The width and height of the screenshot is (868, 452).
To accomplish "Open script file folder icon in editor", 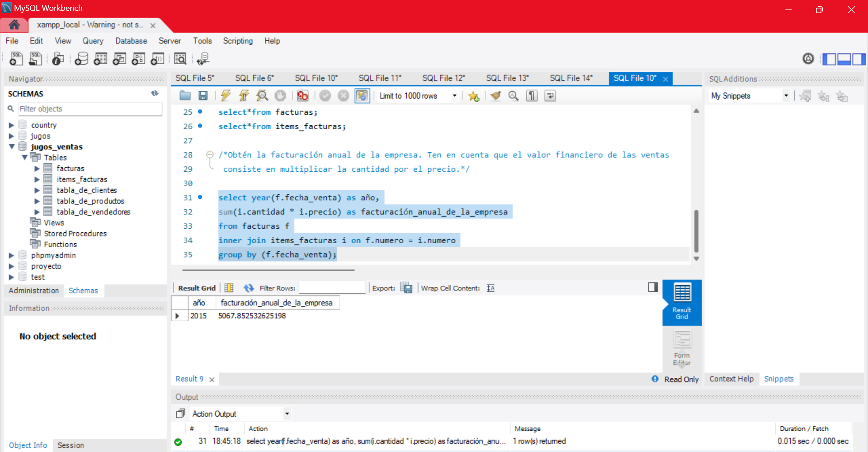I will [185, 96].
